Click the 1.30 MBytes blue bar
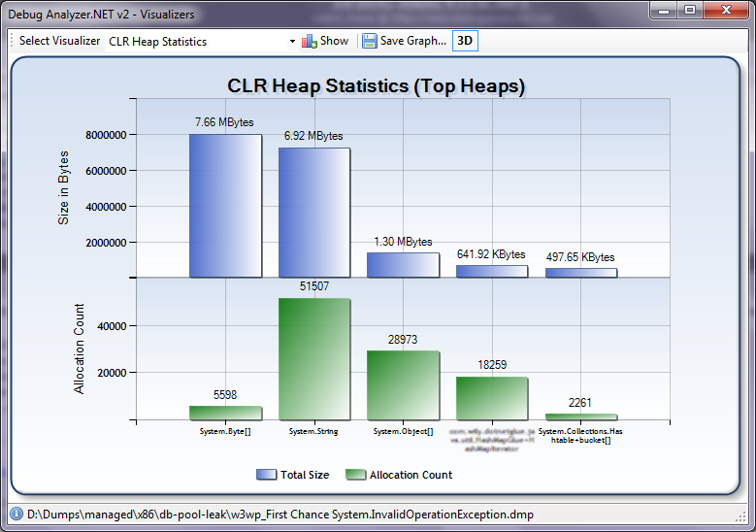The image size is (756, 532). pyautogui.click(x=403, y=265)
